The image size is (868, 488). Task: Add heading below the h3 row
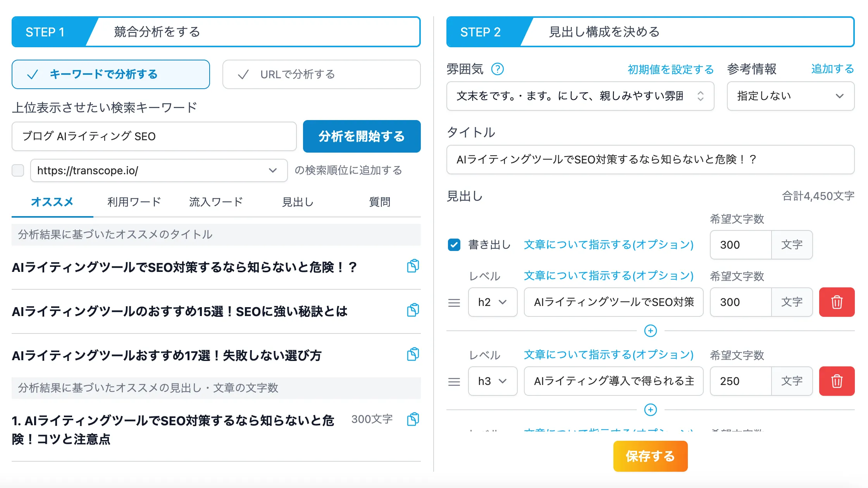[x=650, y=410]
